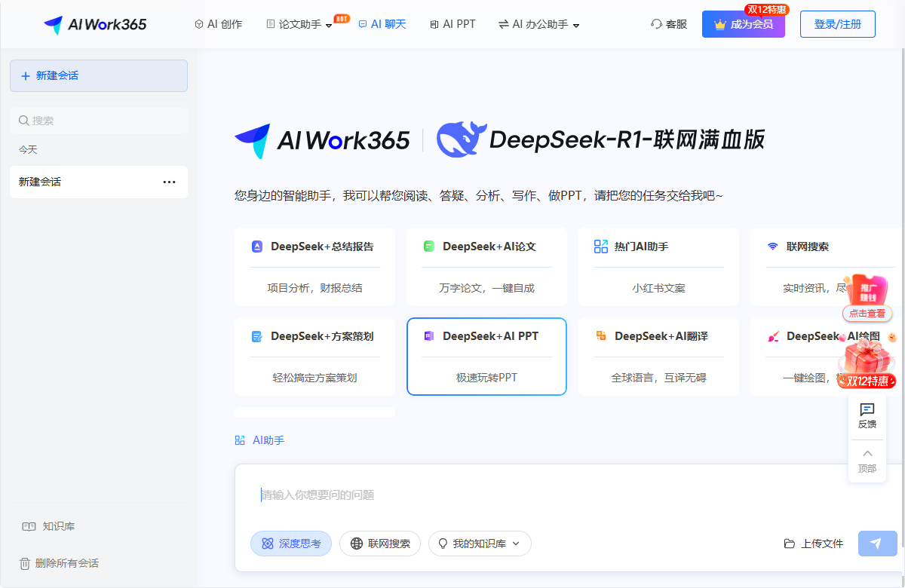
Task: Click the 万字论文，一键自成 description text
Action: [x=486, y=288]
